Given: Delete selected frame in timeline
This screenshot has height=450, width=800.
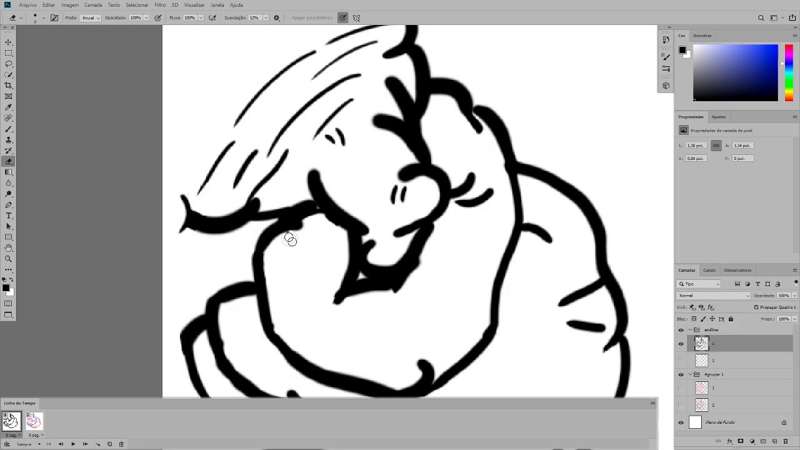Looking at the screenshot, I should click(121, 444).
